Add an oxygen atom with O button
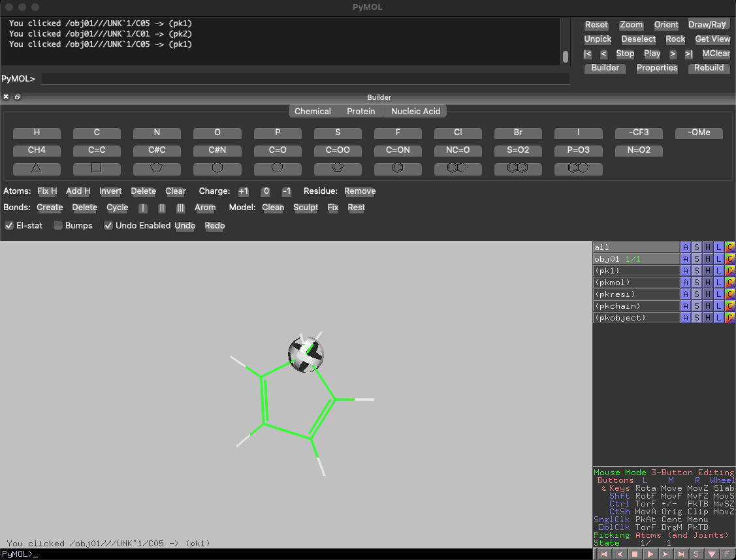Viewport: 736px width, 560px height. pyautogui.click(x=217, y=132)
